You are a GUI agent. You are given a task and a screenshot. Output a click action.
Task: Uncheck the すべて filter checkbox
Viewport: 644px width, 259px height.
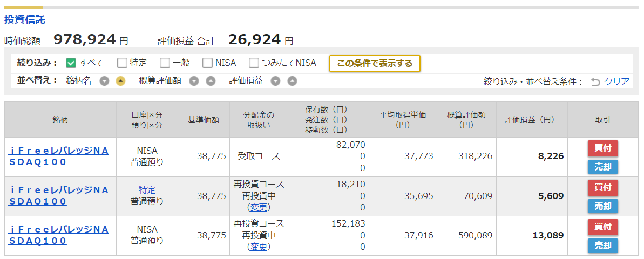pos(71,63)
